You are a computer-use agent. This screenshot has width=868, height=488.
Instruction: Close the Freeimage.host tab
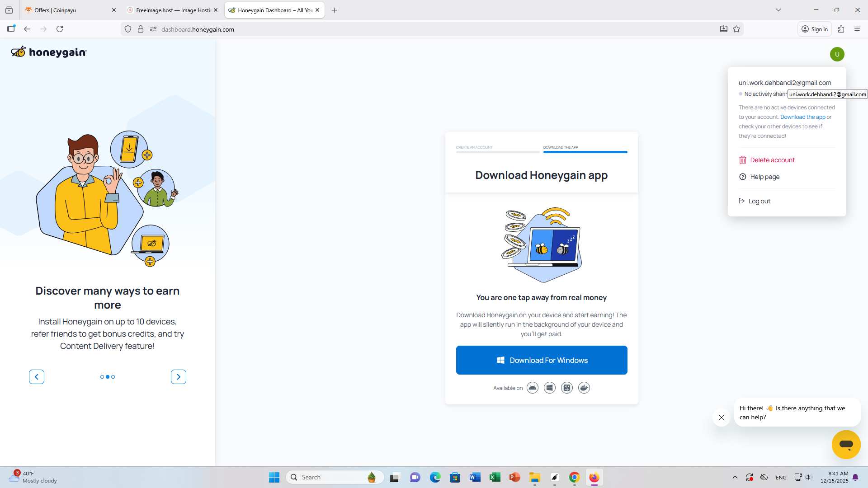point(216,10)
